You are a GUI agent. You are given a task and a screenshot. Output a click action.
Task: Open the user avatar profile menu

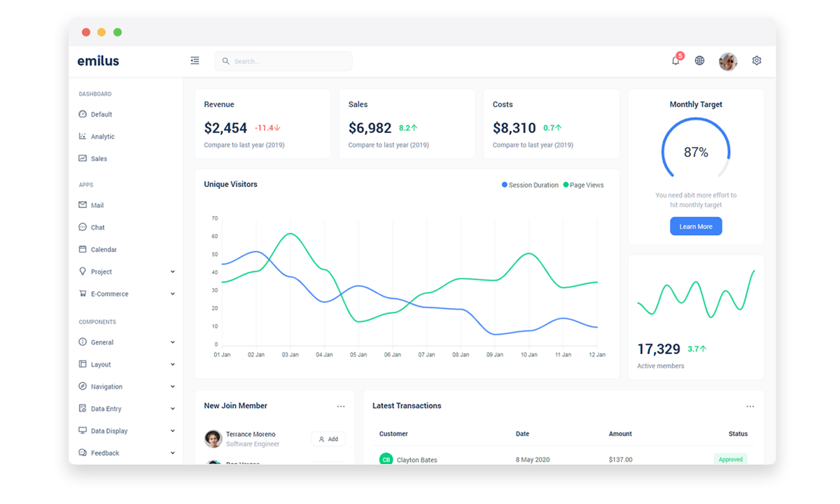click(728, 62)
